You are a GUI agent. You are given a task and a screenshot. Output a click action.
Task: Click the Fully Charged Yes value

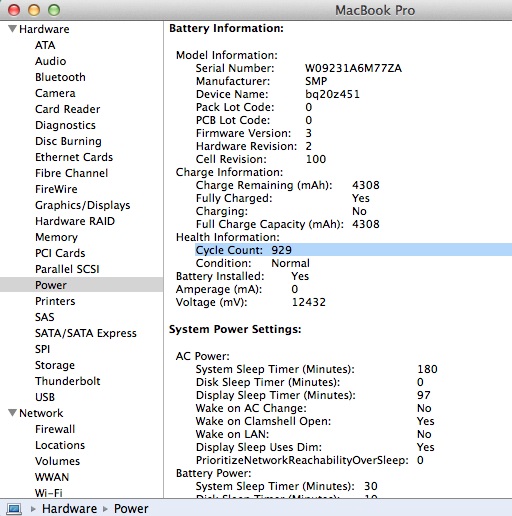click(x=361, y=198)
